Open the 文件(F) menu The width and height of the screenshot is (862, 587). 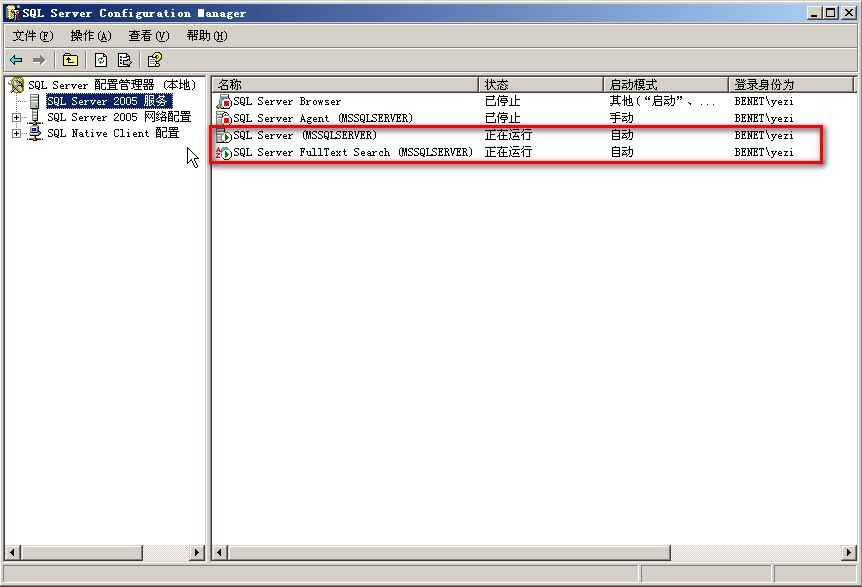(32, 36)
